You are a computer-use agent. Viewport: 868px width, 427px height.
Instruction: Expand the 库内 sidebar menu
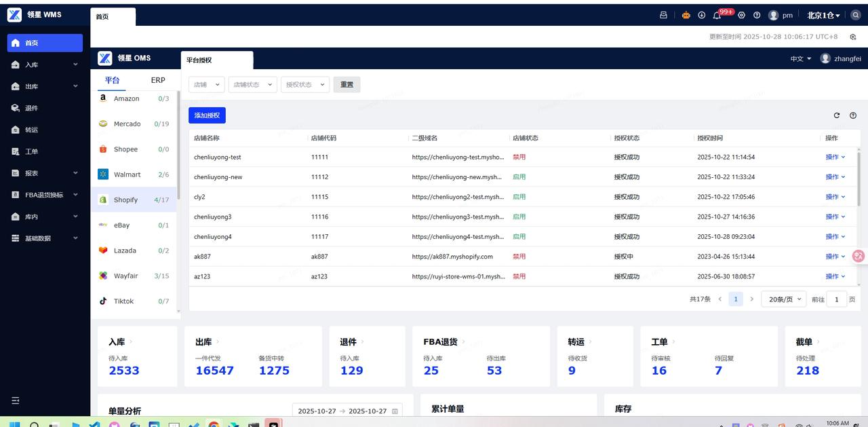45,217
